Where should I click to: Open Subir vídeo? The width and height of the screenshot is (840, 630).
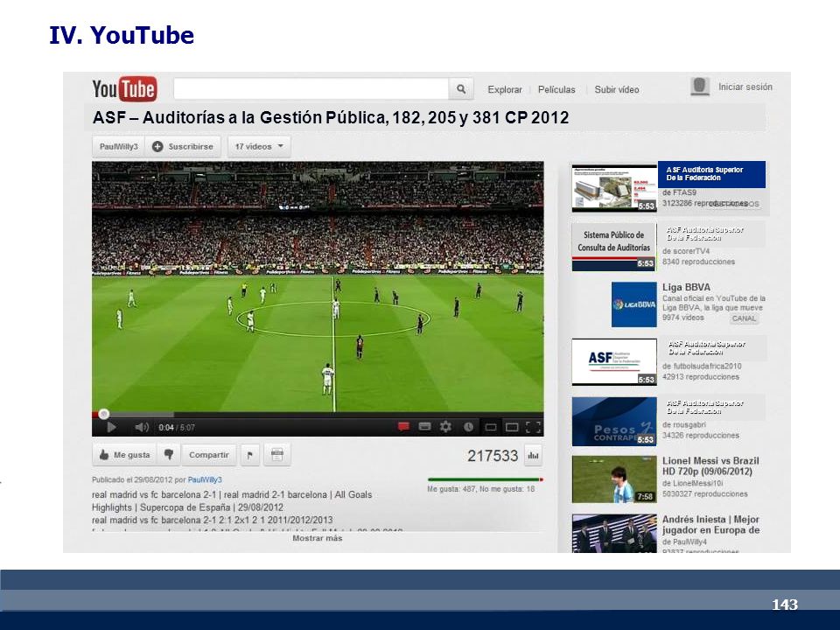click(x=617, y=89)
